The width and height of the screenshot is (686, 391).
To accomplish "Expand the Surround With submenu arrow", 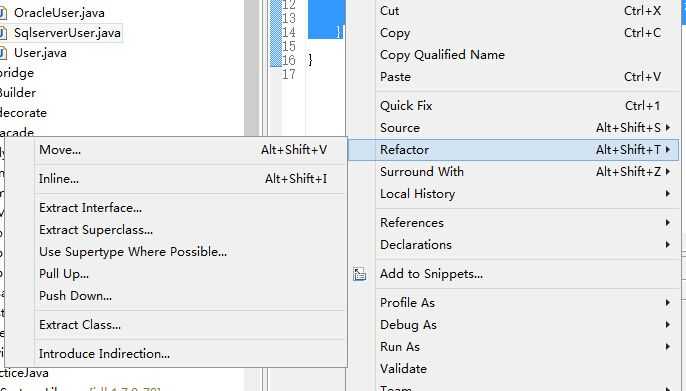I will 668,171.
